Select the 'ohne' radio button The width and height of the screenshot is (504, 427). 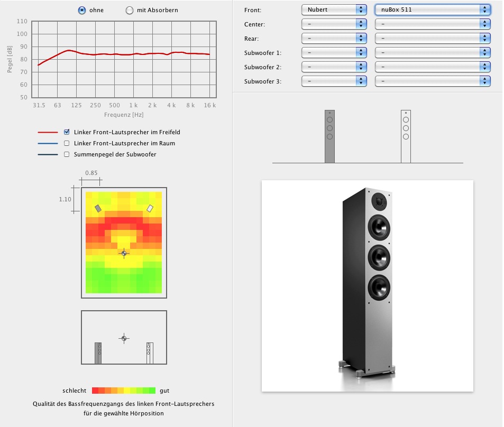pyautogui.click(x=82, y=10)
